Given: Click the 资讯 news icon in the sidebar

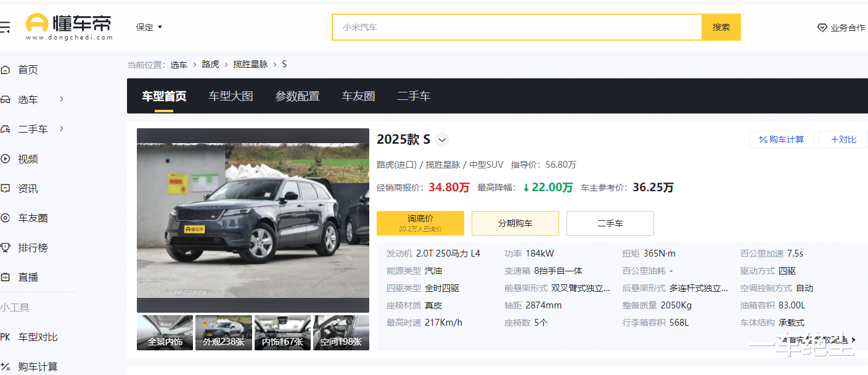Looking at the screenshot, I should tap(6, 188).
